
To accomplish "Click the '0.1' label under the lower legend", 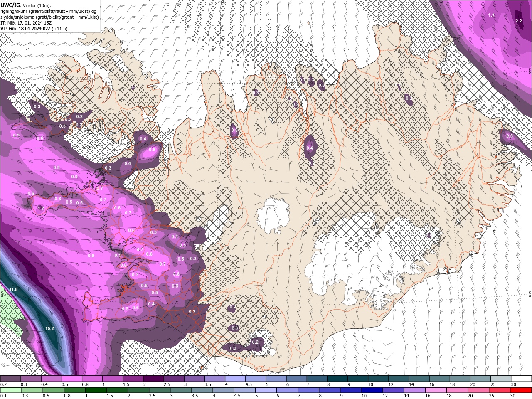I will coord(4,396).
